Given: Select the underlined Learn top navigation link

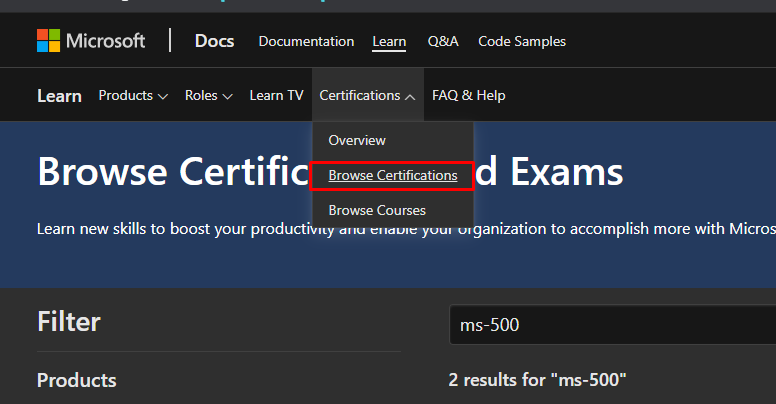Looking at the screenshot, I should pos(389,41).
